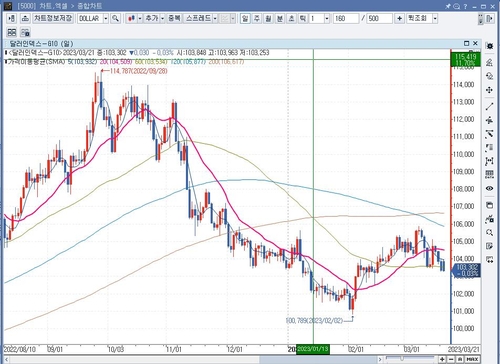Click the MAX button at bottom right

point(472,359)
